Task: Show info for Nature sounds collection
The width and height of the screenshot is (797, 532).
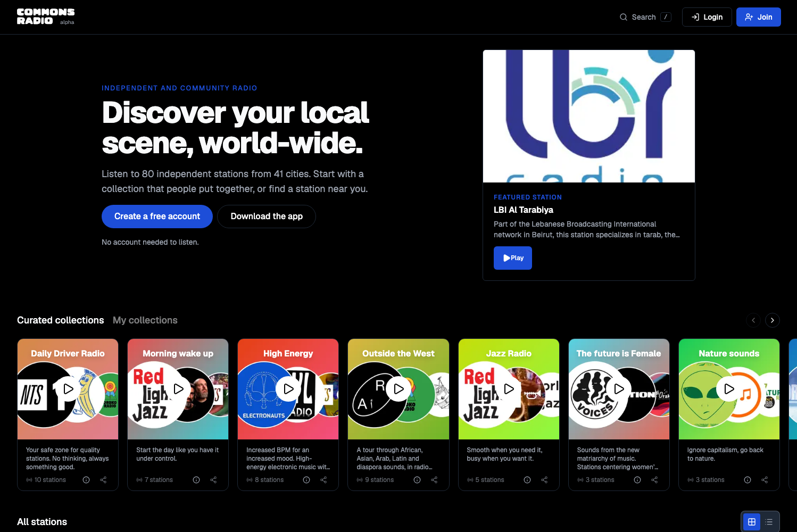Action: [x=748, y=480]
